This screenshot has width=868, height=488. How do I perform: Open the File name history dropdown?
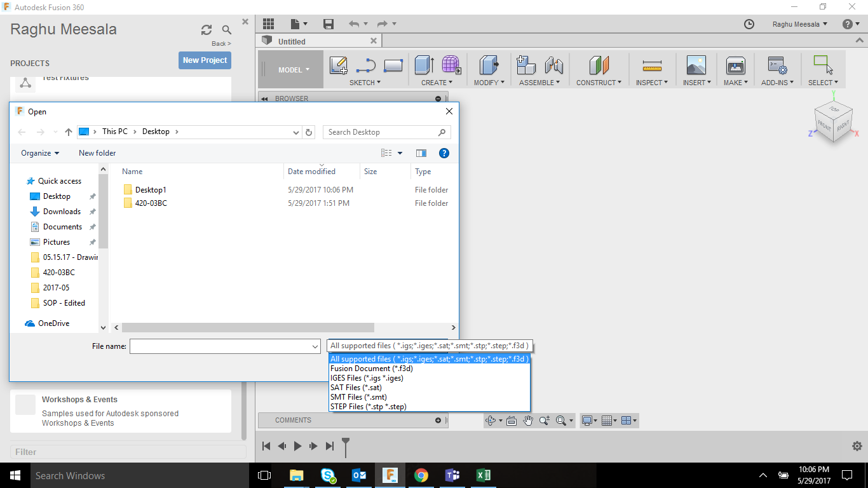(315, 346)
